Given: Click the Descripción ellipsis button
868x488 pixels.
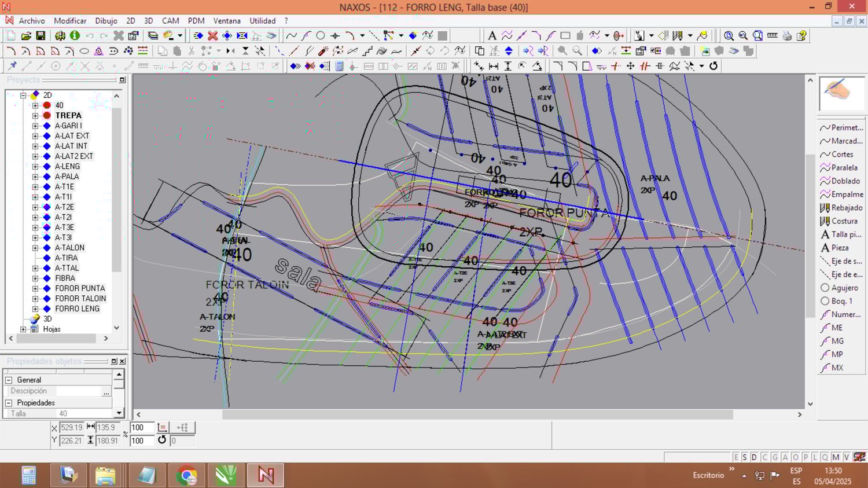Looking at the screenshot, I should (106, 392).
